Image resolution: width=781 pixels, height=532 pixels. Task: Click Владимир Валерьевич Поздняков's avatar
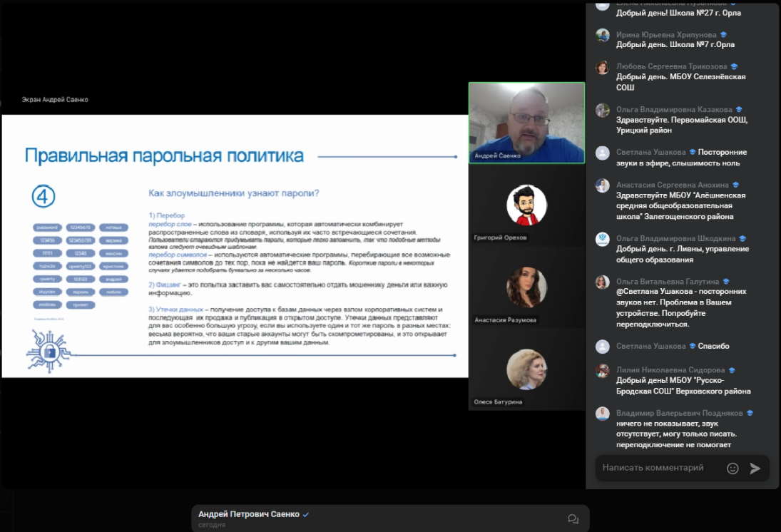tap(603, 414)
